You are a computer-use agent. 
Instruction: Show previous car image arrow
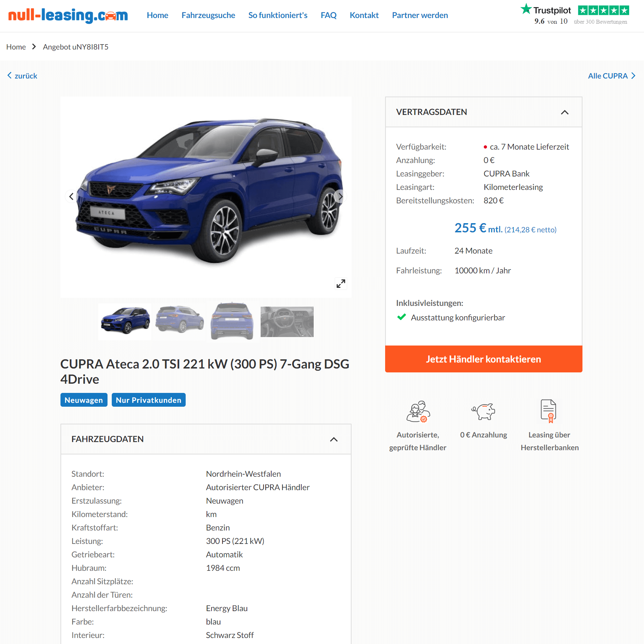71,196
